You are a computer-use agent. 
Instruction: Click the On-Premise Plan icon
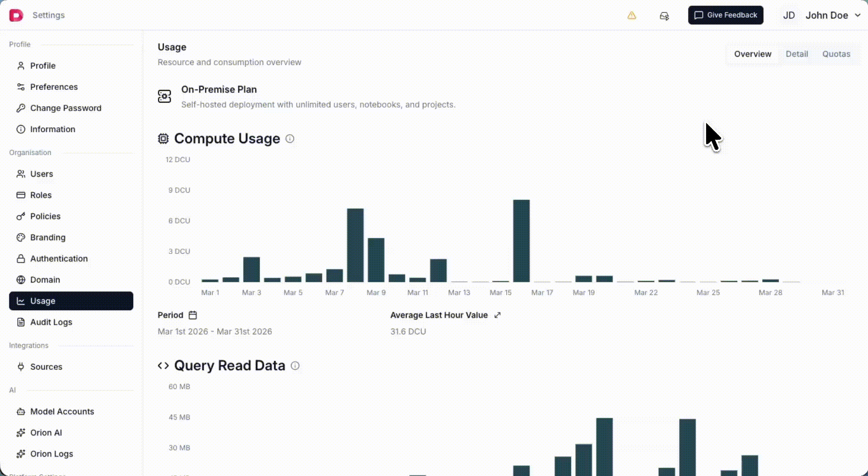165,96
